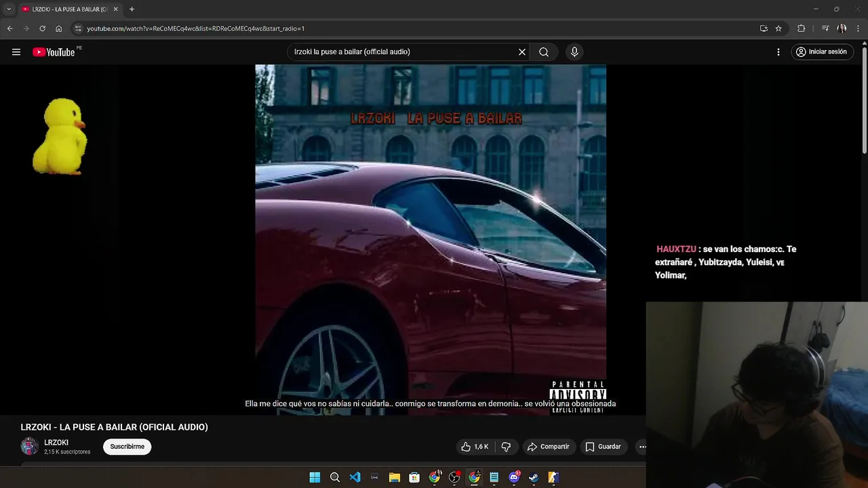
Task: Close the LRZOKI YouTube tab
Action: tap(115, 9)
